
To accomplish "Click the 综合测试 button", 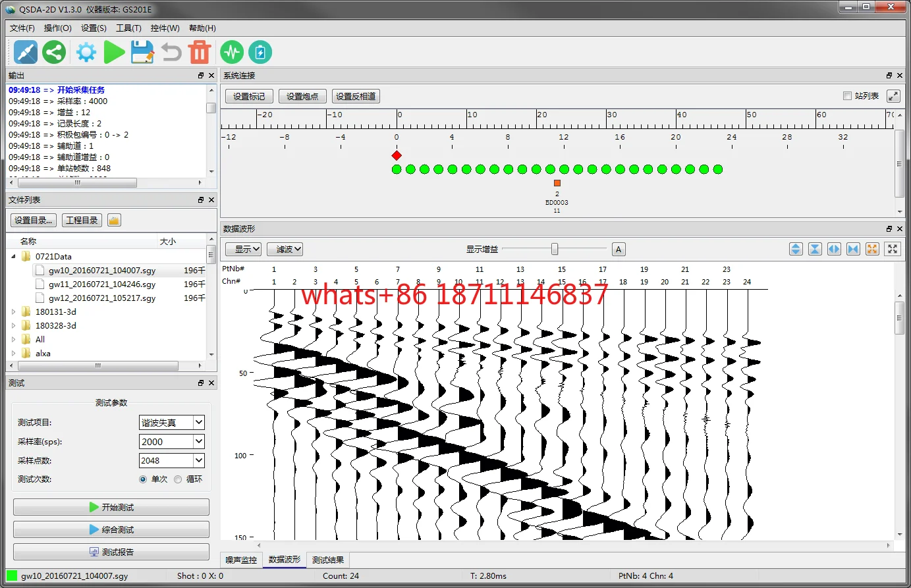I will click(111, 529).
